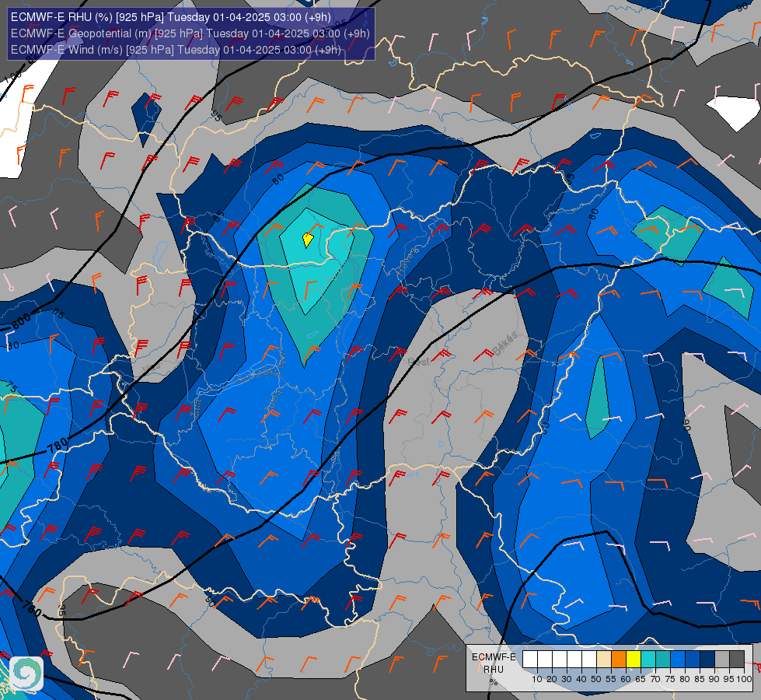Click the legend value 10
Screen dimensions: 761x700
tap(537, 679)
